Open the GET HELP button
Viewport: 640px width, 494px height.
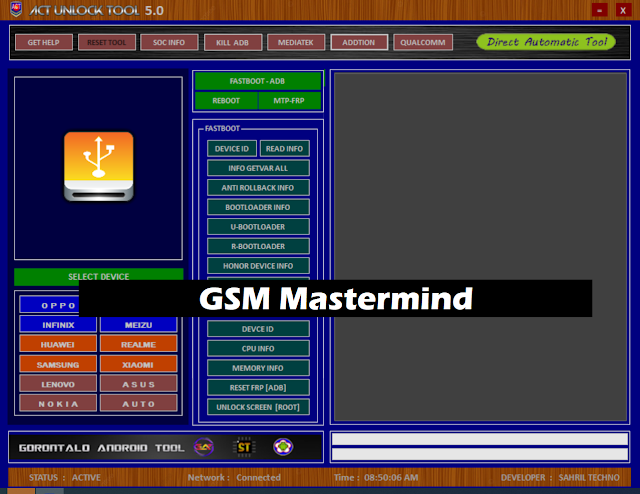click(44, 42)
